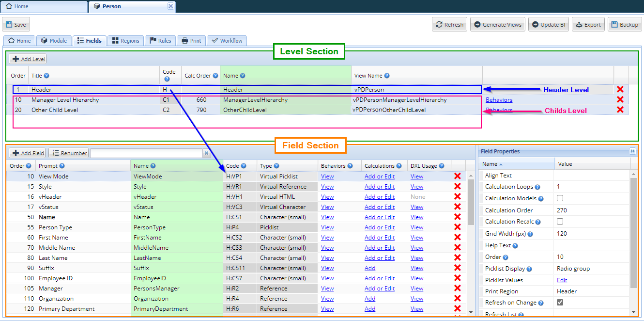
Task: Click Update BI button
Action: (x=548, y=25)
